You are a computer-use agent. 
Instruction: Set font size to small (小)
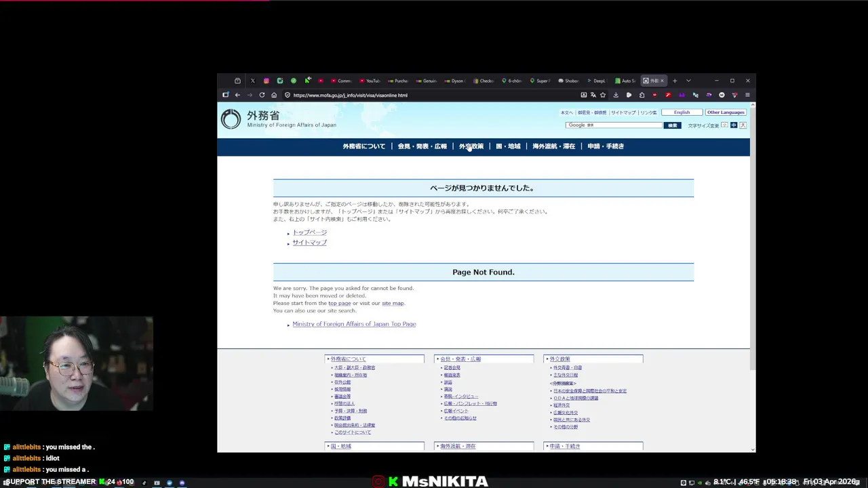724,125
